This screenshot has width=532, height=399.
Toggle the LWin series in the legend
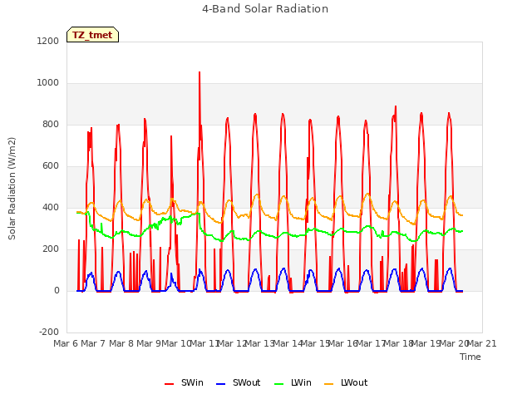click(x=293, y=382)
